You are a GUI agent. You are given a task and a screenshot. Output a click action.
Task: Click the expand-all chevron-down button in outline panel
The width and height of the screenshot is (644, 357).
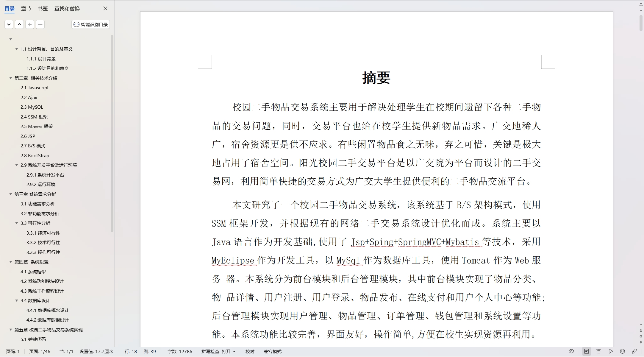coord(9,24)
